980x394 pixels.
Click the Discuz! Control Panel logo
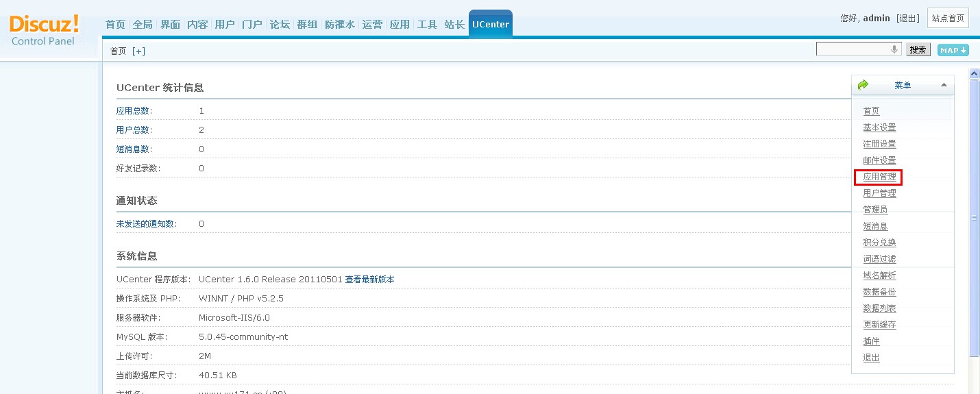click(45, 29)
